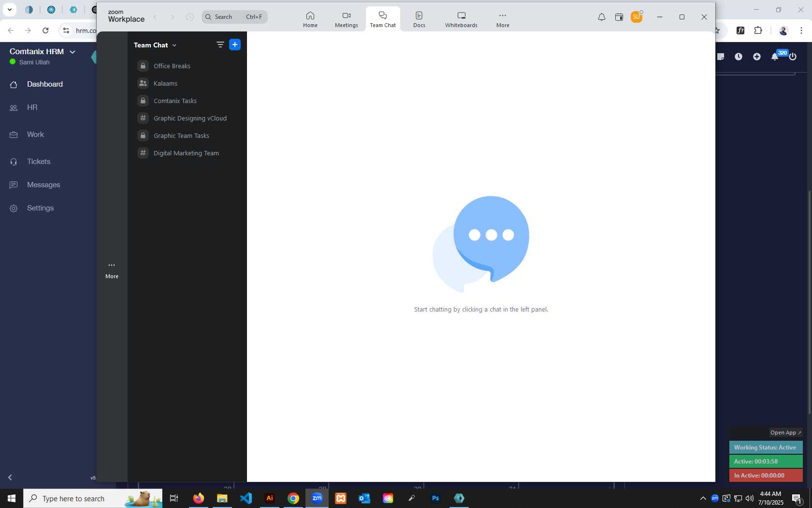Click the HRM power logout icon
Viewport: 812px width, 508px height.
coord(793,57)
